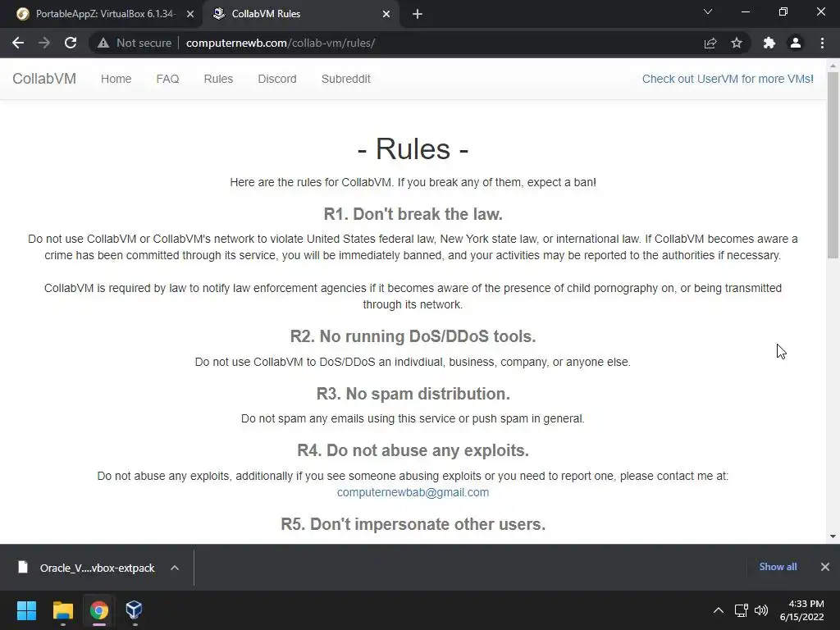Viewport: 840px width, 630px height.
Task: Click the scrollbar down arrow
Action: 833,536
